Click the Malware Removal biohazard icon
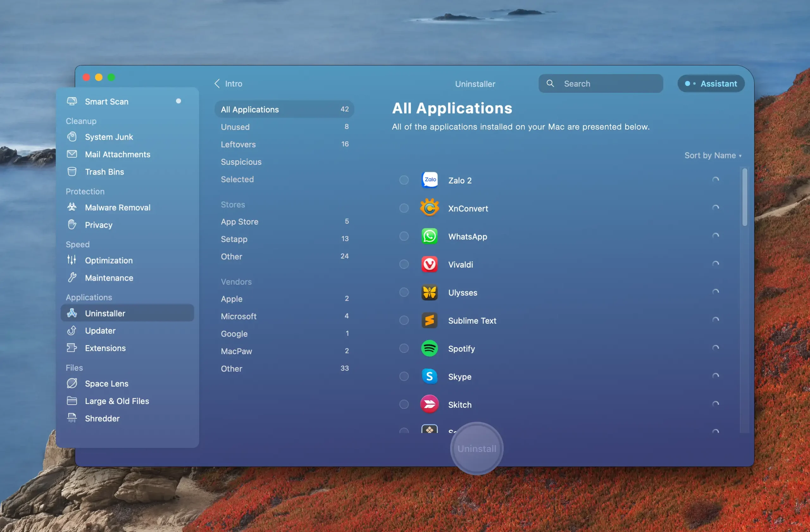 point(72,207)
